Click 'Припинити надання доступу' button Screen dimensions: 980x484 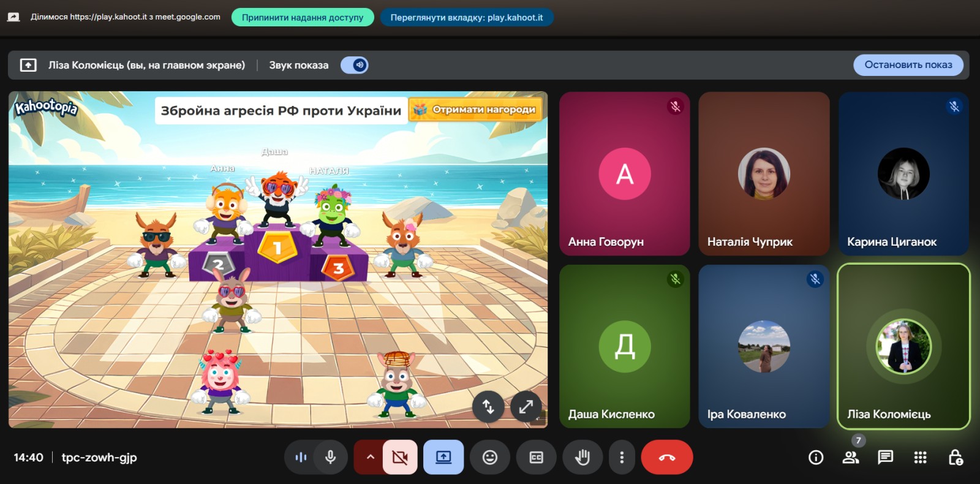coord(303,17)
